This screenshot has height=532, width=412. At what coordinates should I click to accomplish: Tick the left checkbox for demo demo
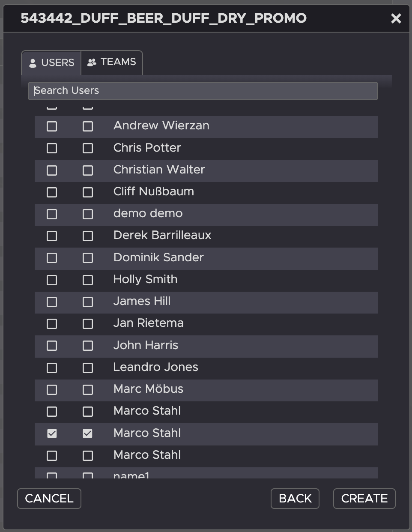[52, 214]
